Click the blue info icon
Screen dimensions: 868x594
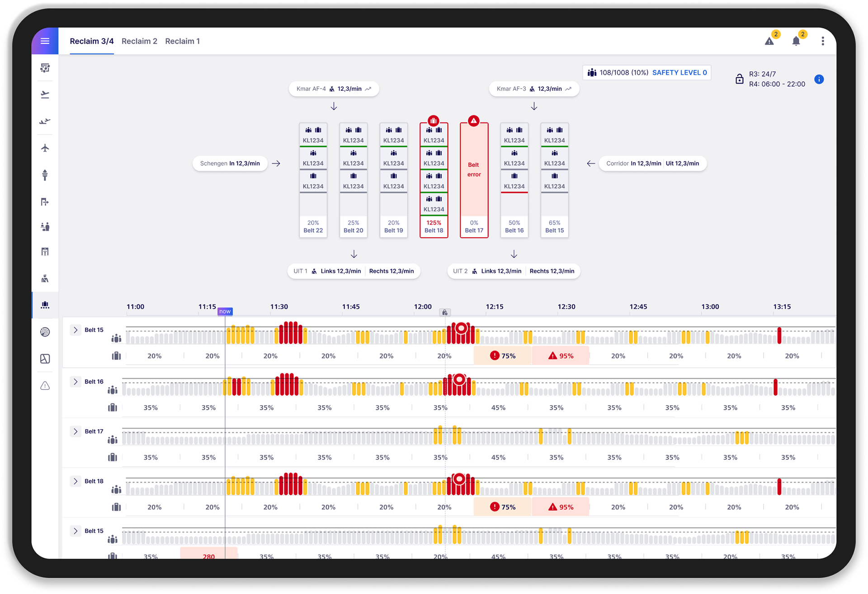(x=819, y=80)
